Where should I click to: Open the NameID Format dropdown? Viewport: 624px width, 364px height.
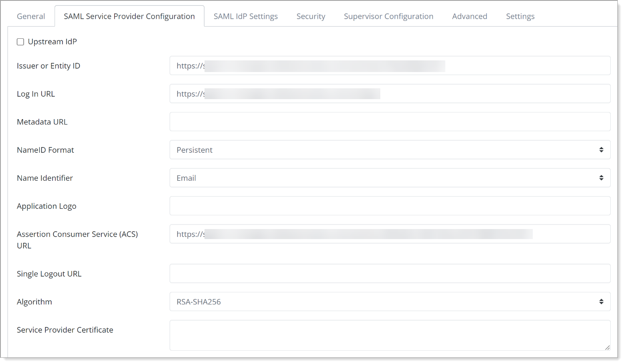tap(390, 150)
